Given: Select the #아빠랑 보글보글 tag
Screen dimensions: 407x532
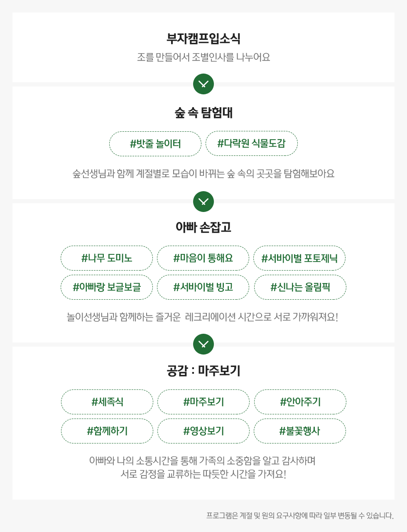Looking at the screenshot, I should (107, 287).
